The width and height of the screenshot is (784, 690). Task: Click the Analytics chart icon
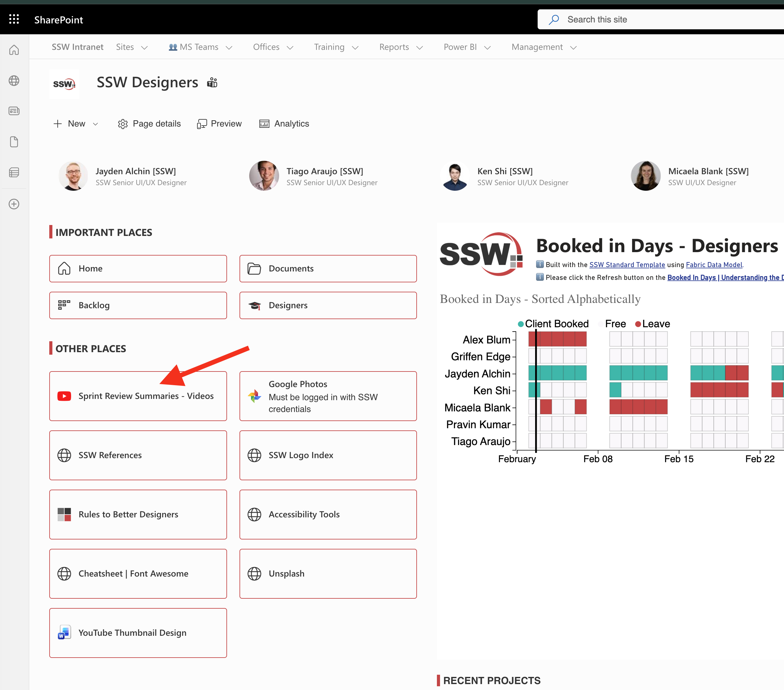click(264, 124)
